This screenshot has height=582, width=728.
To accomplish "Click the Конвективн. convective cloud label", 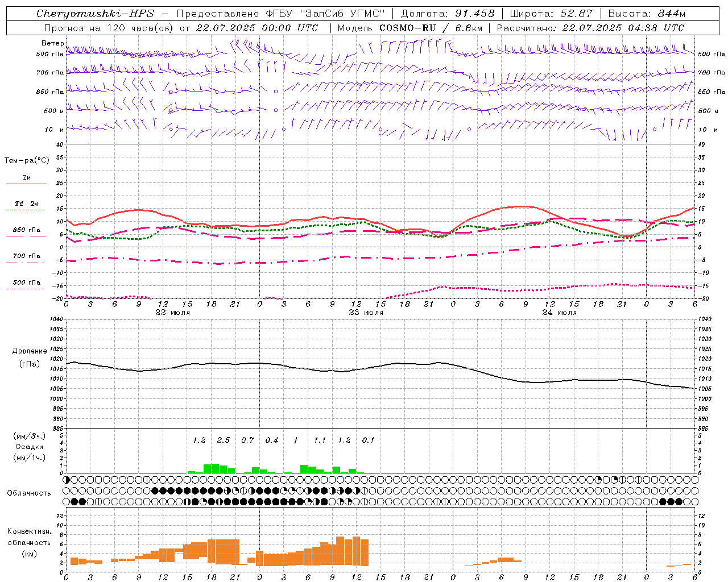I will (x=30, y=531).
